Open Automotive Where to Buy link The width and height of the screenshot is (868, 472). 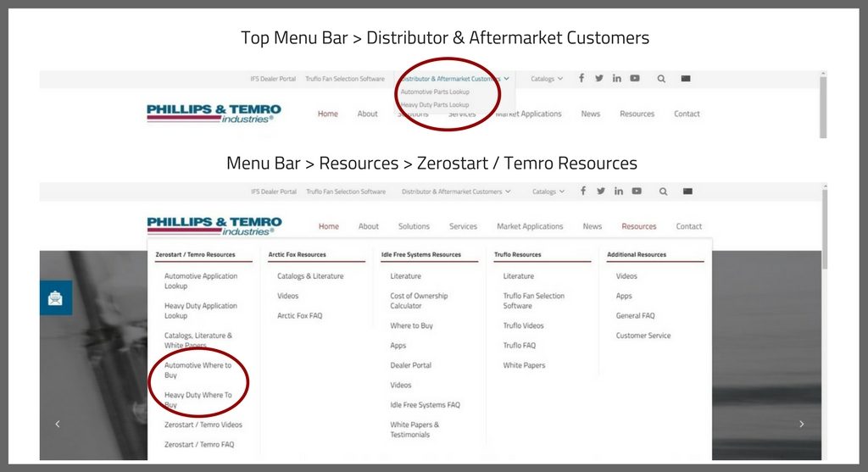point(198,370)
